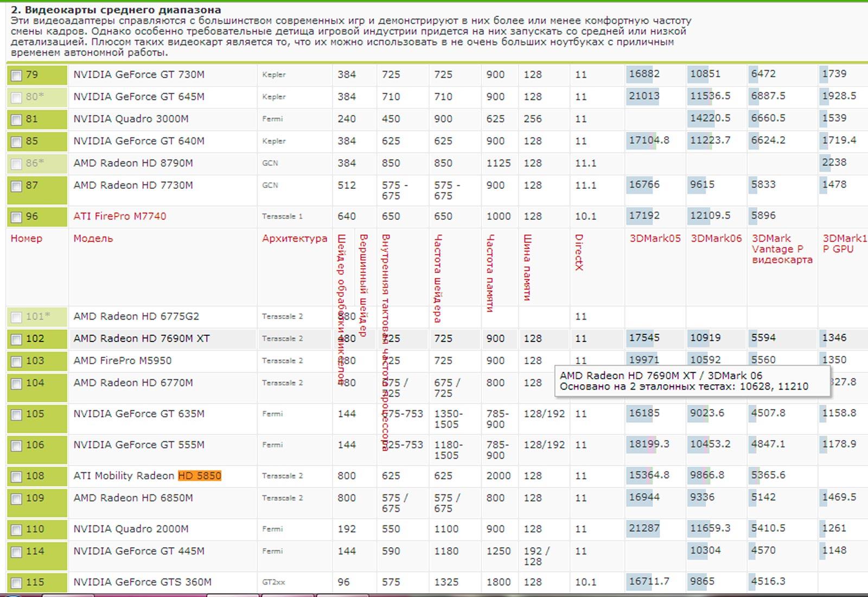Image resolution: width=868 pixels, height=597 pixels.
Task: Tick the checkbox for row 81
Action: tap(16, 120)
